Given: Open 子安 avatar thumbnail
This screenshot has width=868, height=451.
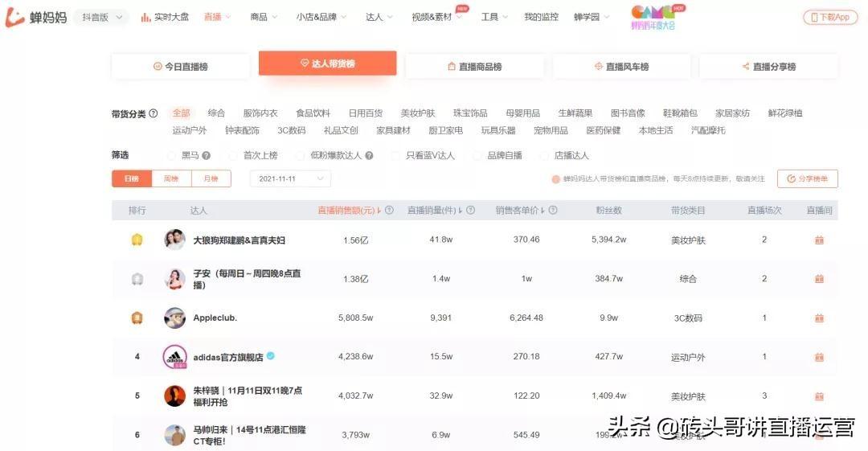Looking at the screenshot, I should coord(175,279).
